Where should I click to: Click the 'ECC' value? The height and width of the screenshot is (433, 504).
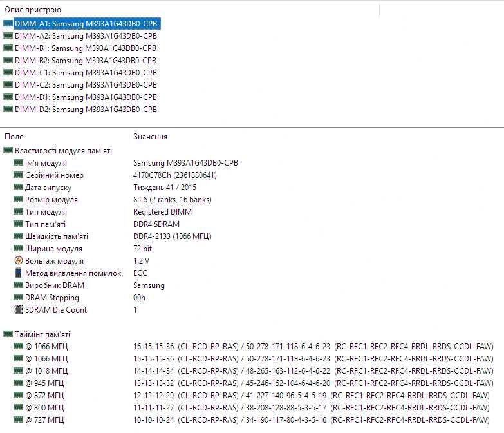point(140,273)
